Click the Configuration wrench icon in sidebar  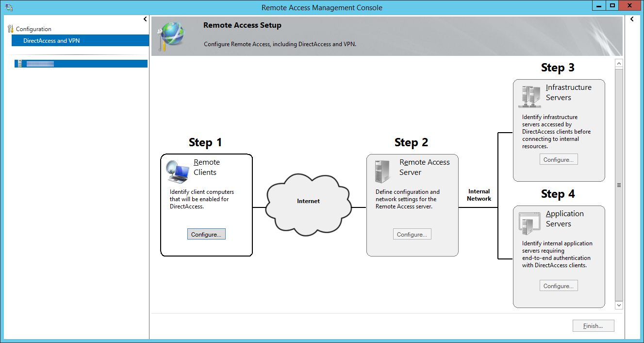click(11, 29)
